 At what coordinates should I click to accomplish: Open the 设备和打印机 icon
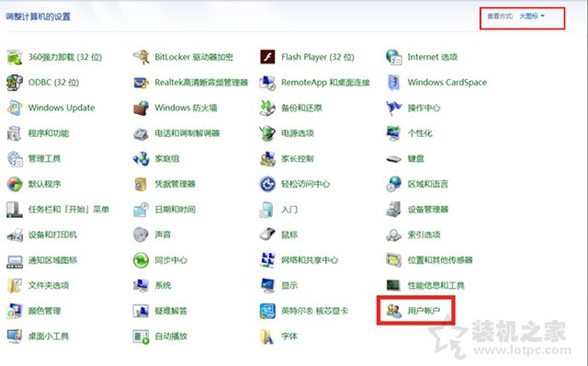click(x=15, y=235)
